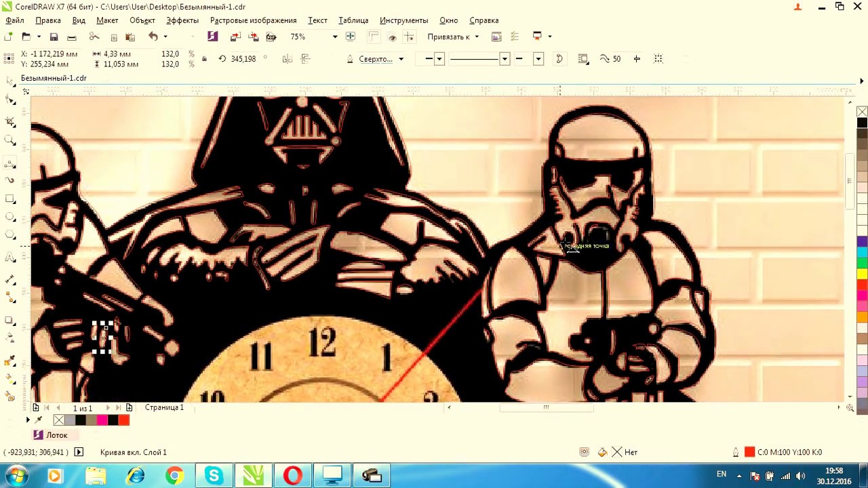Select the object origin reference point grid

point(9,59)
